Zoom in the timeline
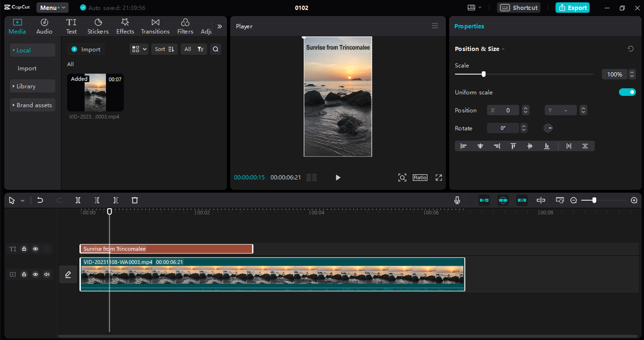The image size is (644, 340). click(634, 200)
